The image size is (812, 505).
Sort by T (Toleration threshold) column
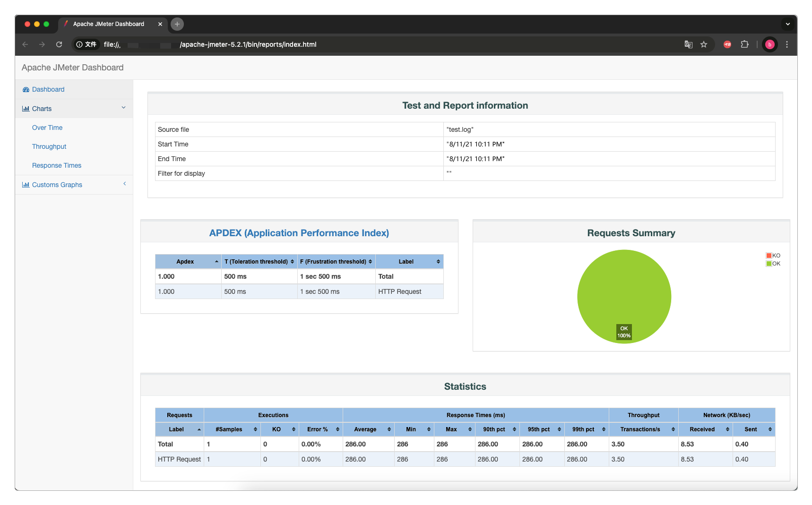coord(259,262)
